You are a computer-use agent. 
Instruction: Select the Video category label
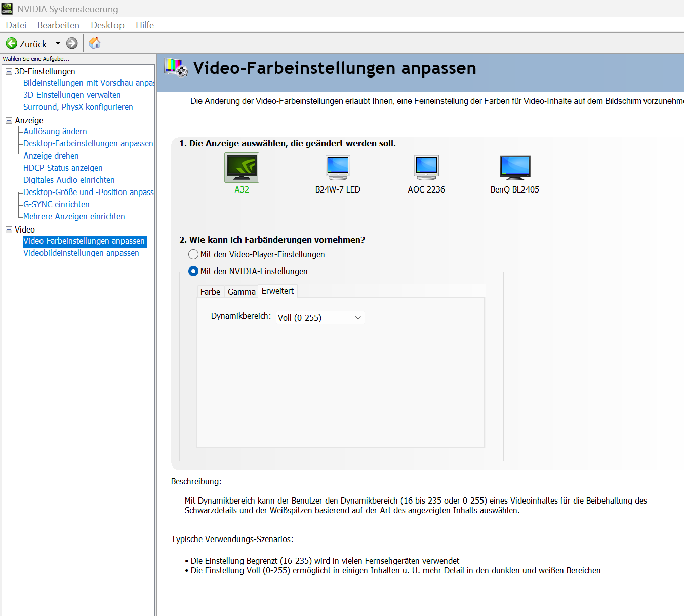(25, 230)
